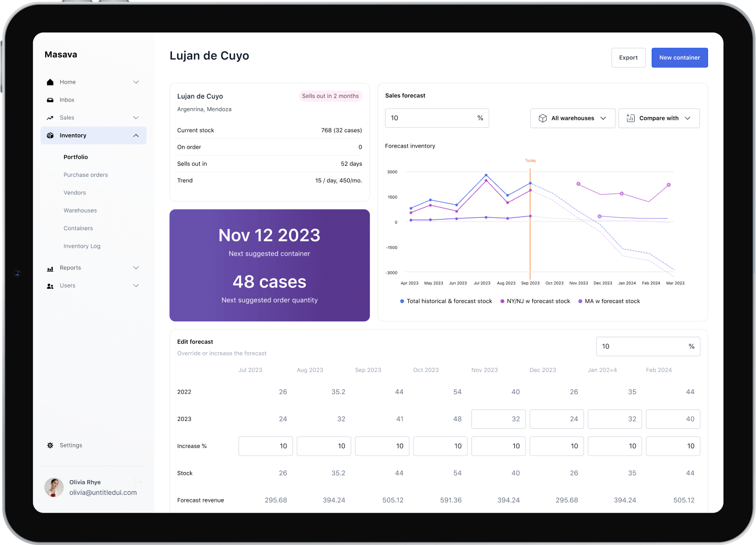Click the Export button
The image size is (756, 545).
[x=628, y=58]
